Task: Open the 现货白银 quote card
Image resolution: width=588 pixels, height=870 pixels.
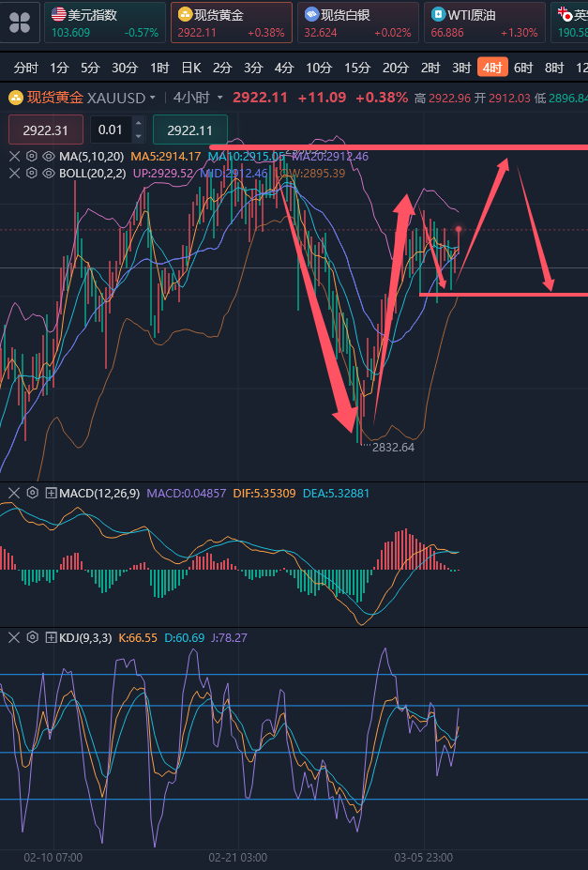Action: click(358, 23)
